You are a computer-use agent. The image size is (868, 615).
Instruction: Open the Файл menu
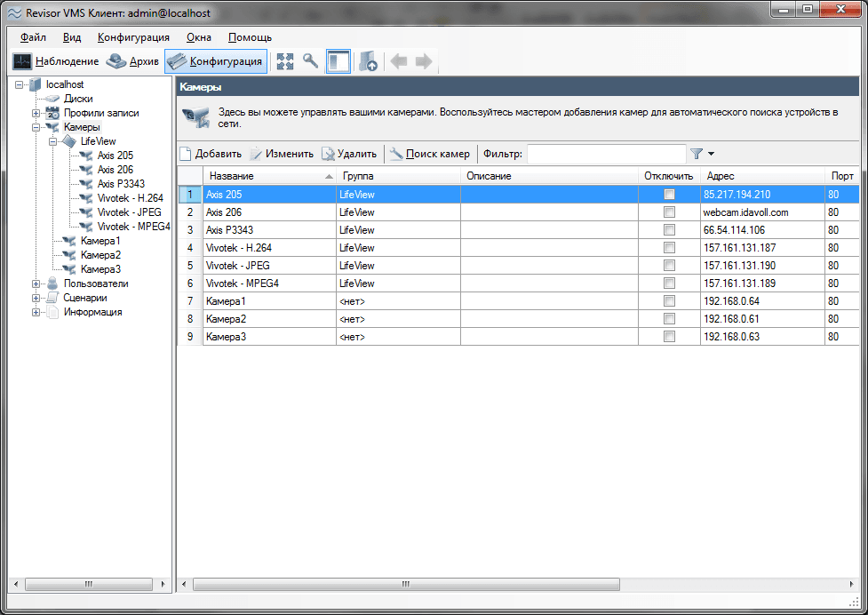pos(33,37)
